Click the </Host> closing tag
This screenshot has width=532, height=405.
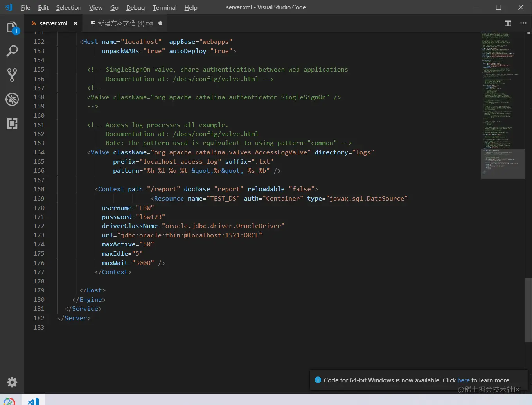(93, 290)
